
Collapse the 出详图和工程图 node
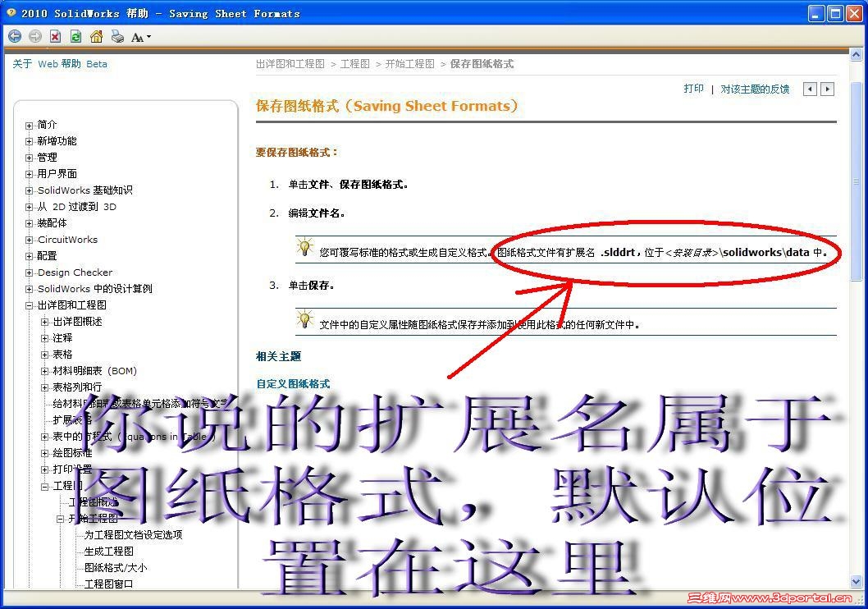(30, 306)
